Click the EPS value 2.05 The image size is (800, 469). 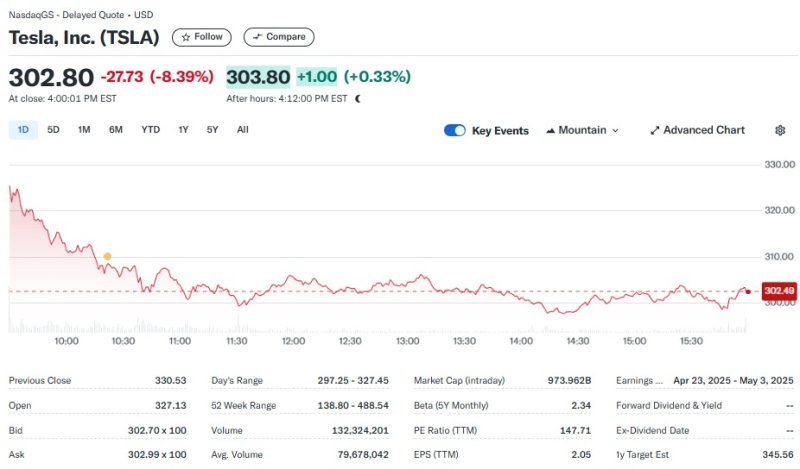[x=581, y=454]
